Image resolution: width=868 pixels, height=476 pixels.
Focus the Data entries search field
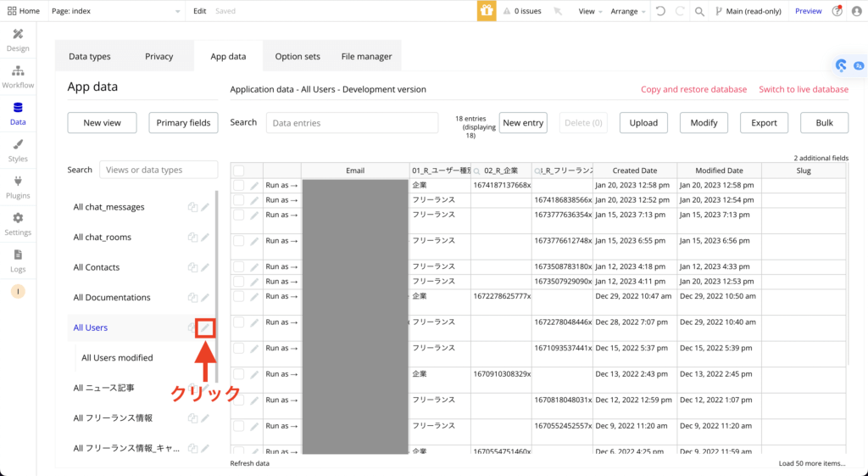[352, 123]
